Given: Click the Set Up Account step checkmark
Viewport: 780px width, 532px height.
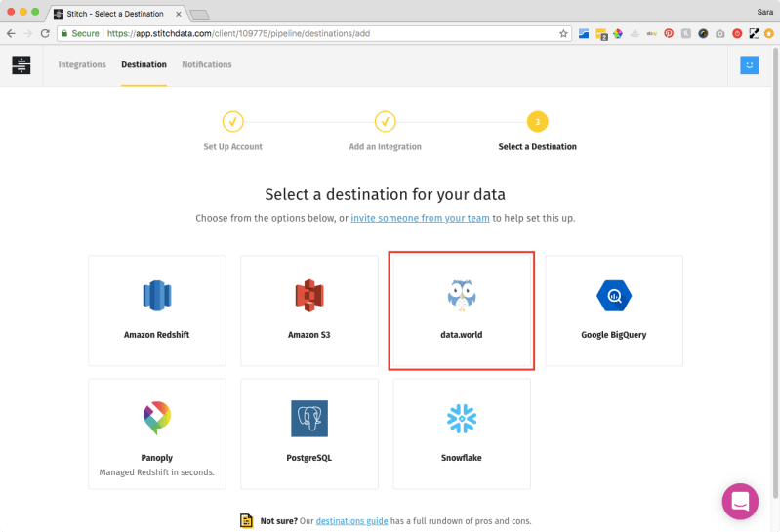Looking at the screenshot, I should 232,122.
